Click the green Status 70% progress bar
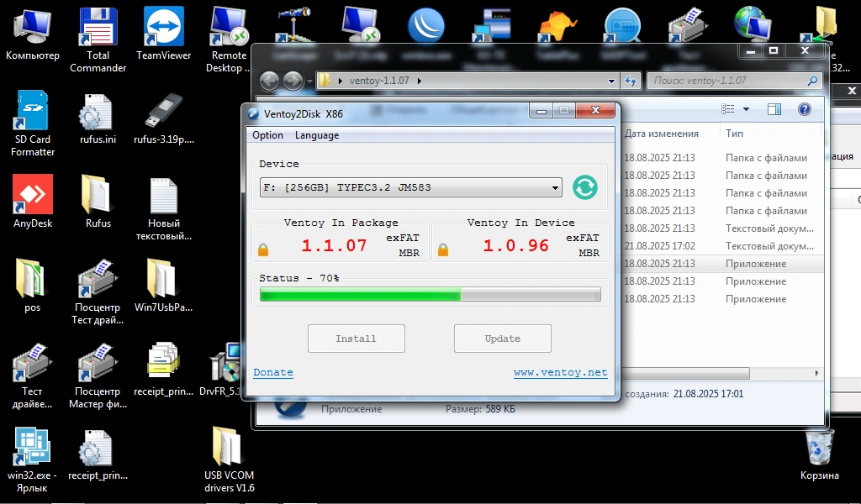Screen dimensions: 861x504 430,295
